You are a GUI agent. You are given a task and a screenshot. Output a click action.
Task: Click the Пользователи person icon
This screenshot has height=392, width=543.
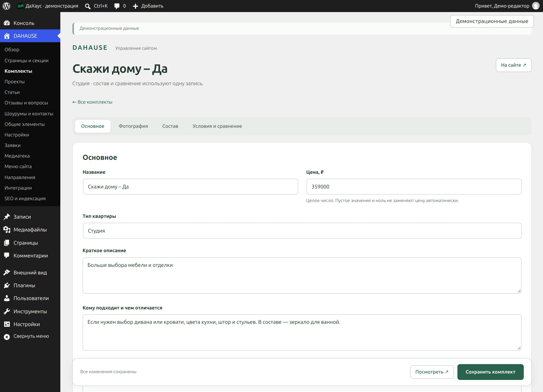[x=7, y=298]
